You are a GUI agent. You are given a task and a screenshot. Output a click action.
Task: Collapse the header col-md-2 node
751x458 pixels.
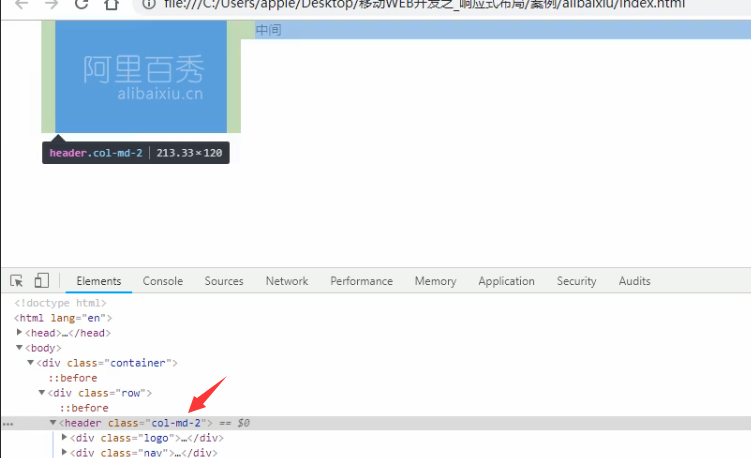point(53,423)
